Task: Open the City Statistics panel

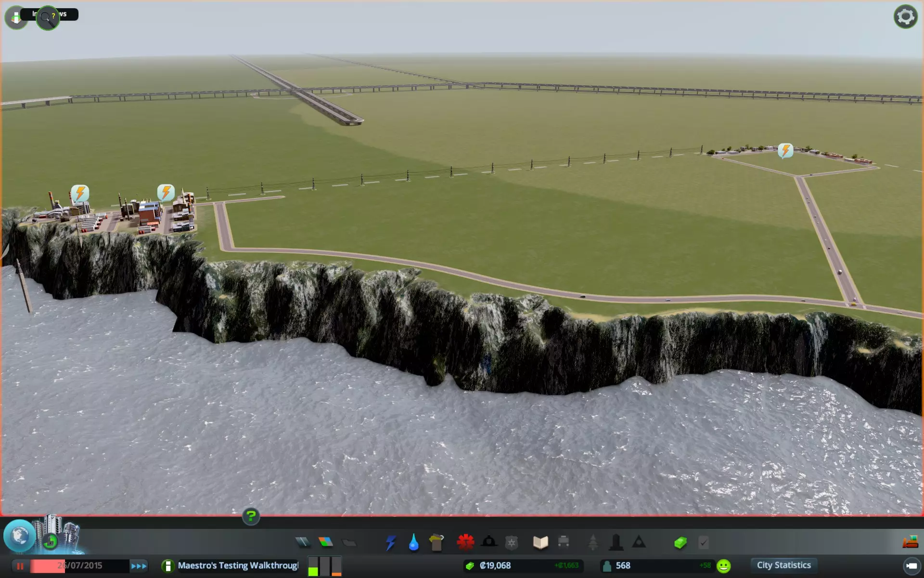Action: tap(783, 565)
